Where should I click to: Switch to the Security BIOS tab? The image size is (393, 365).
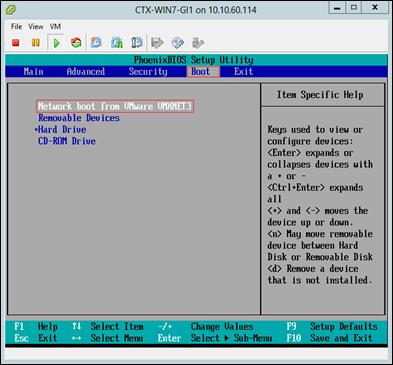click(x=148, y=71)
